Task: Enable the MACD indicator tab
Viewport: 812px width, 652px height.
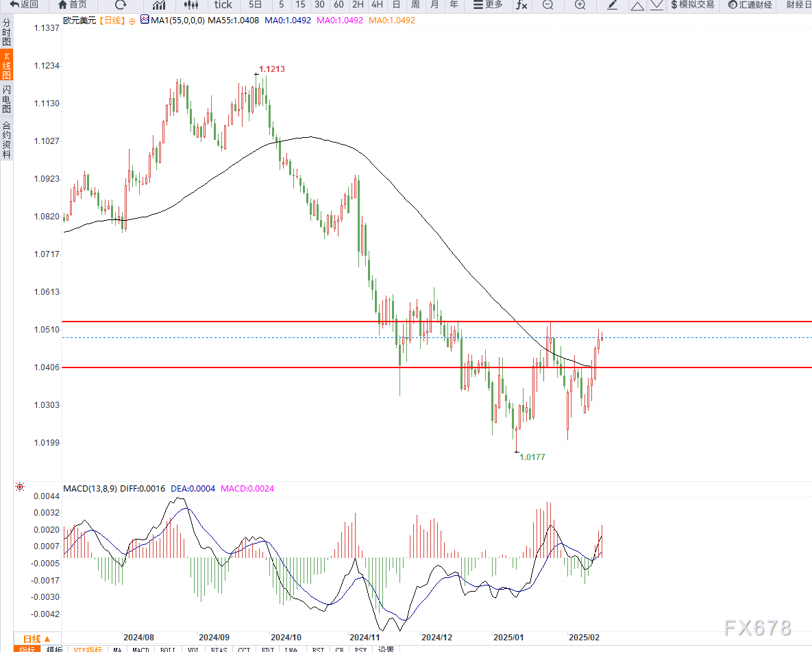Action: pyautogui.click(x=140, y=649)
